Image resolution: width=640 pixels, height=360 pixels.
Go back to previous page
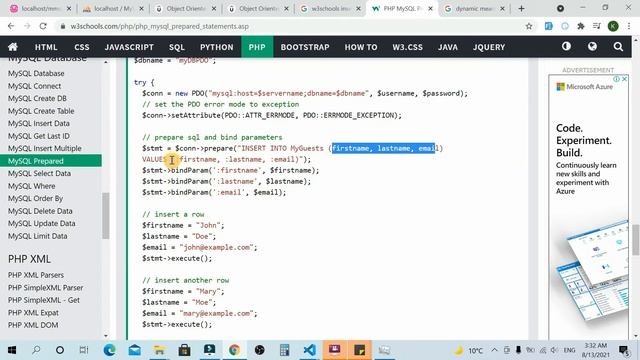click(11, 26)
